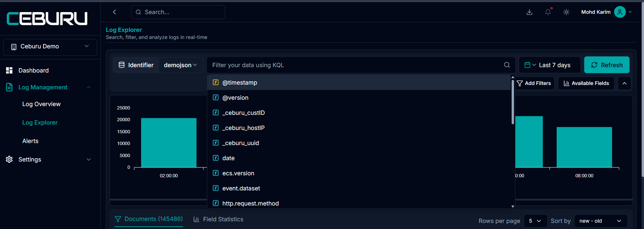Click the field icon beside date
644x229 pixels.
coord(216,158)
